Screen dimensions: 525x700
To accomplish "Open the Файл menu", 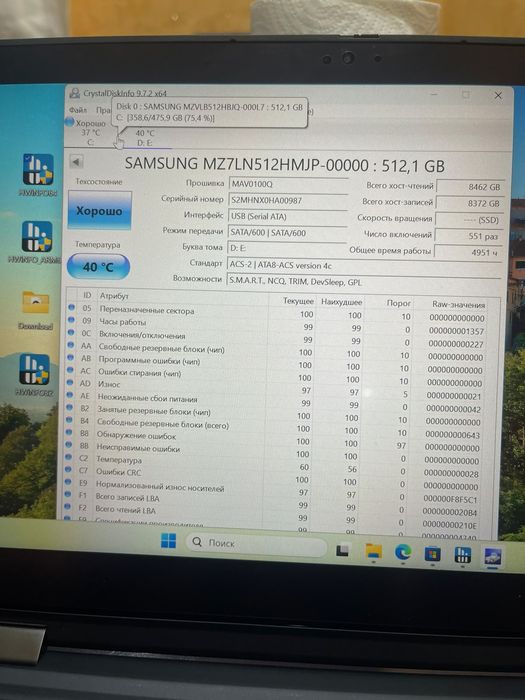I will pos(78,109).
